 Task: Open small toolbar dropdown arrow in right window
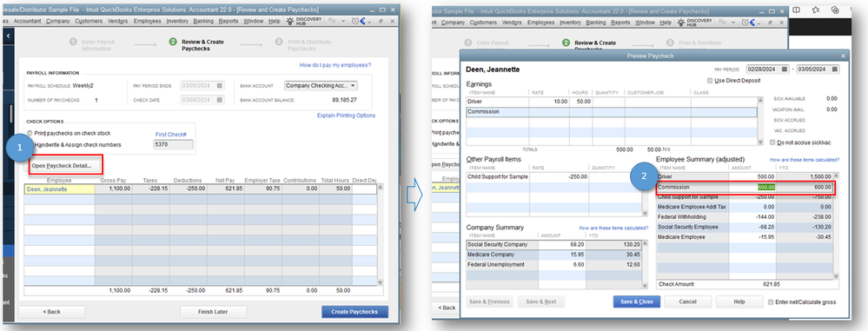tap(732, 23)
